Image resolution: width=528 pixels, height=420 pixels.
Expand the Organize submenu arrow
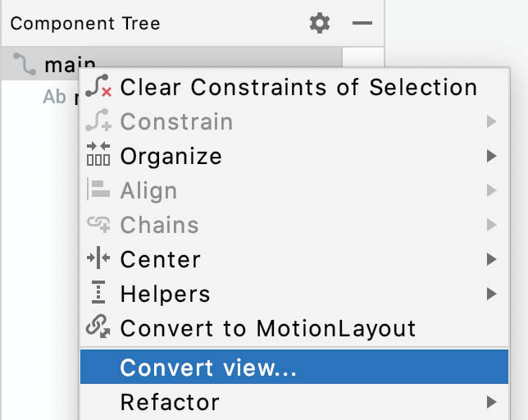click(492, 156)
